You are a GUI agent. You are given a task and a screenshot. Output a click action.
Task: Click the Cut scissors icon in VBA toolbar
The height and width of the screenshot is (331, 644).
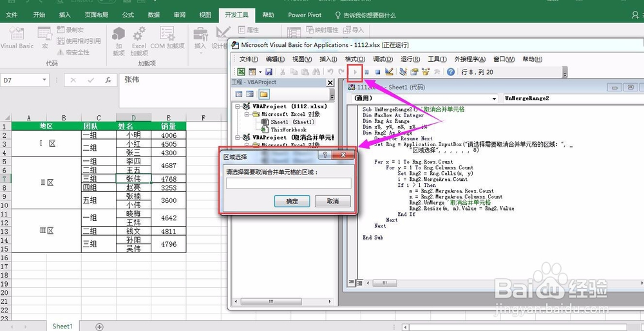[283, 72]
